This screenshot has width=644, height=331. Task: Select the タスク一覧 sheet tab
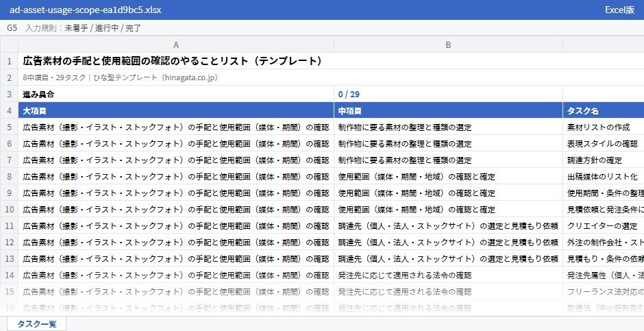(x=36, y=323)
